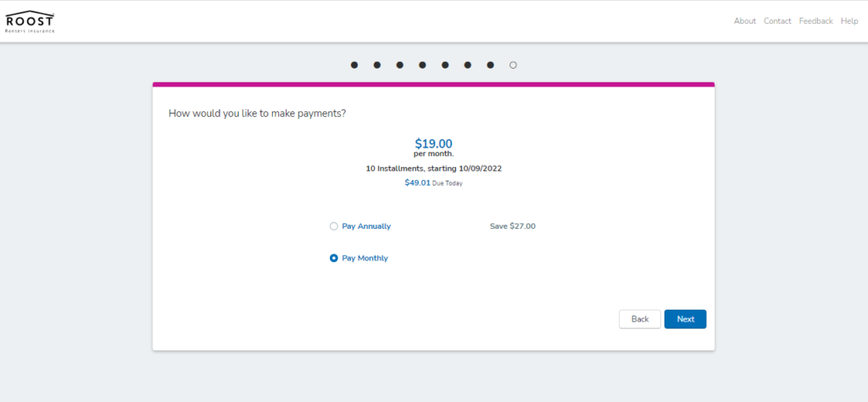The image size is (868, 402).
Task: Click the final hollow progress step dot
Action: [513, 64]
